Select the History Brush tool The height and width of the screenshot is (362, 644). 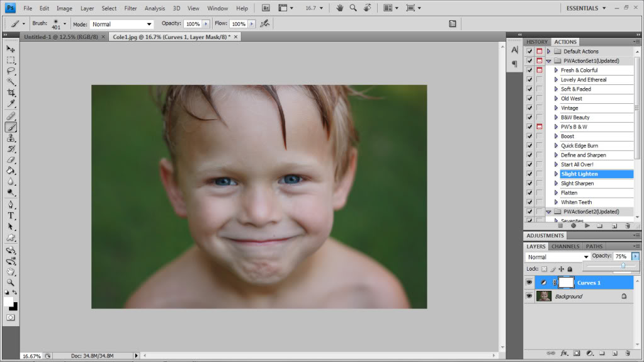[x=11, y=149]
